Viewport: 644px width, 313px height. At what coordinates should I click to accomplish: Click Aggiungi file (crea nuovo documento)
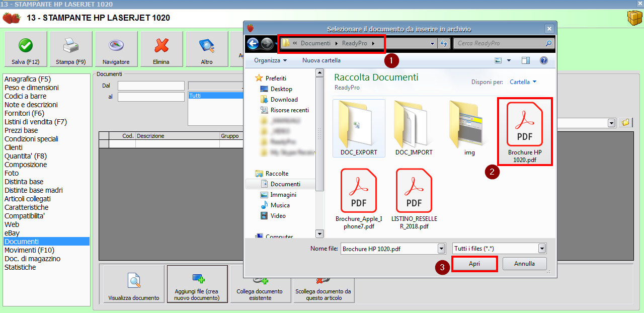tap(197, 284)
